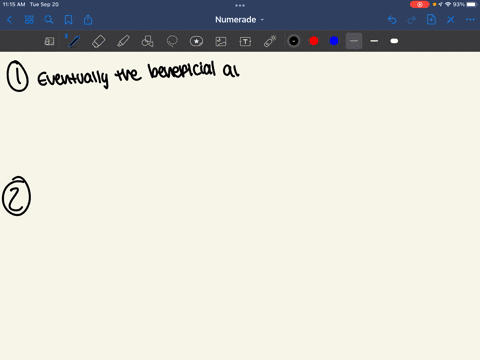Insert an image with Photo tool

click(221, 41)
